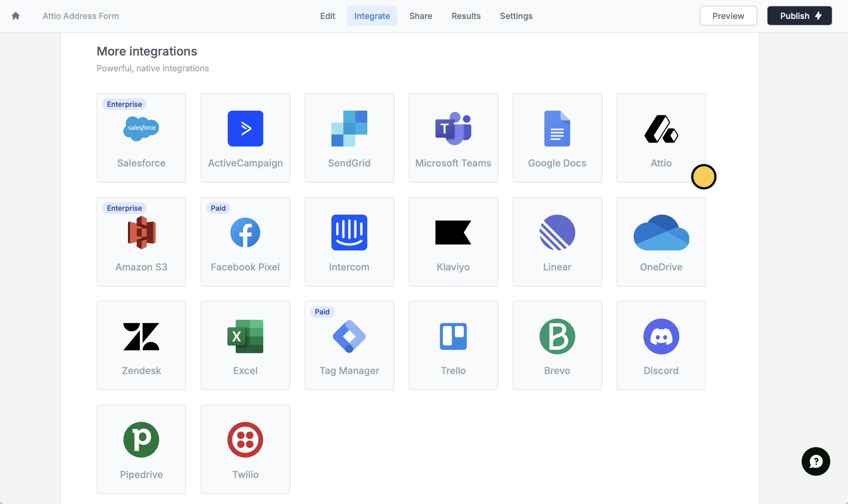This screenshot has height=504, width=848.
Task: Open the Settings tab
Action: click(516, 16)
